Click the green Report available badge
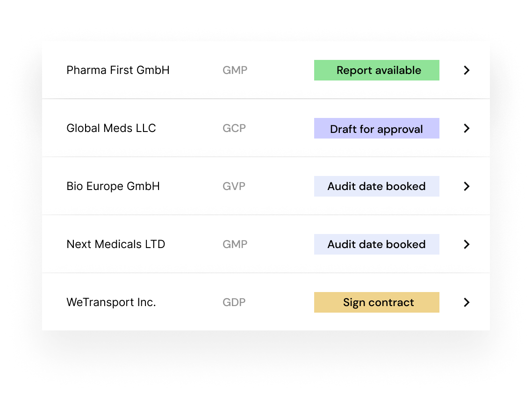532x395 pixels. 377,70
